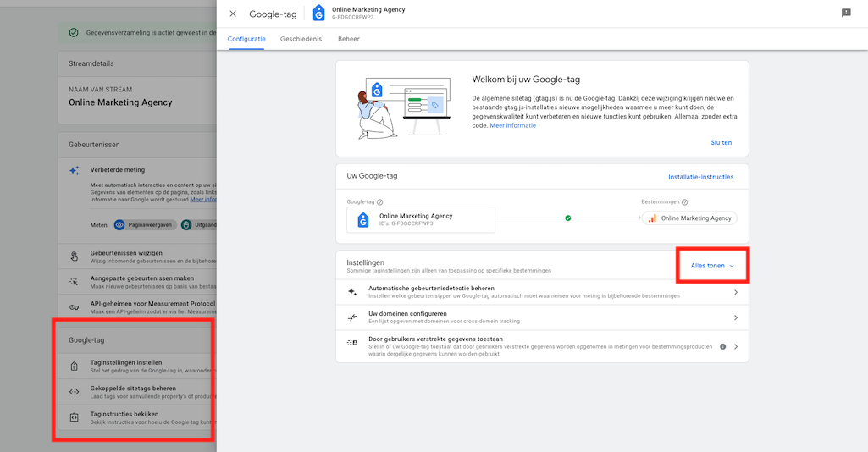
Task: Click key icon beside API-geheimen
Action: (74, 307)
